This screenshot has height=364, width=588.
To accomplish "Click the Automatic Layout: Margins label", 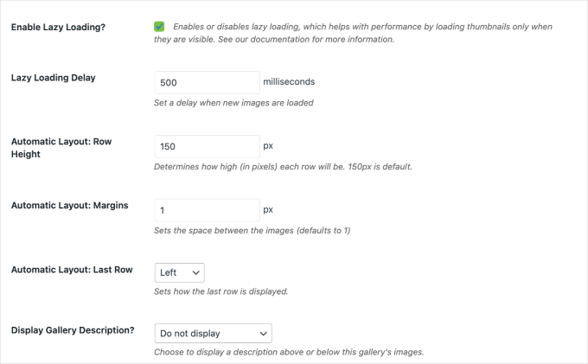I will (69, 205).
